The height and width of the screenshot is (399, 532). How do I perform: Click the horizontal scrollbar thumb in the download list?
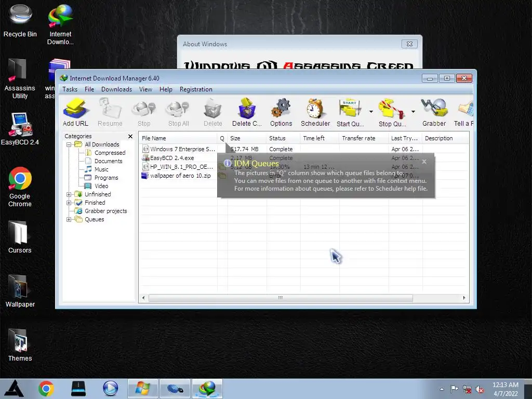(x=281, y=298)
